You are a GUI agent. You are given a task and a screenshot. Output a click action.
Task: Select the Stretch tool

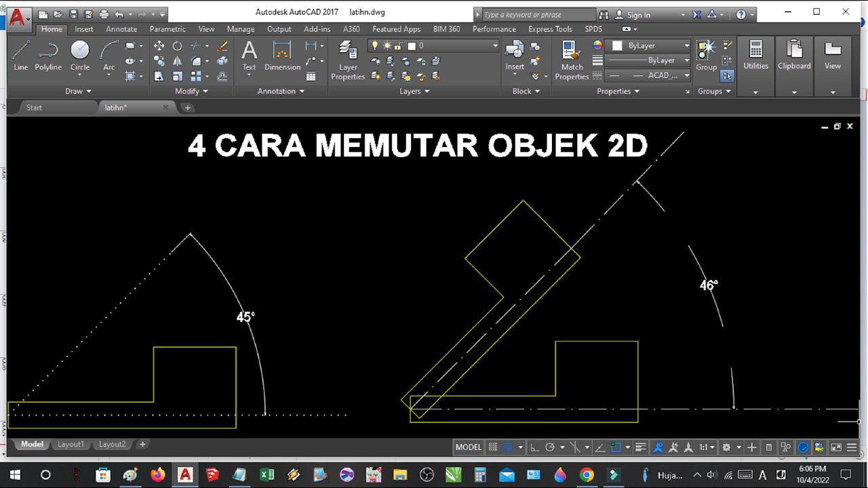[159, 76]
